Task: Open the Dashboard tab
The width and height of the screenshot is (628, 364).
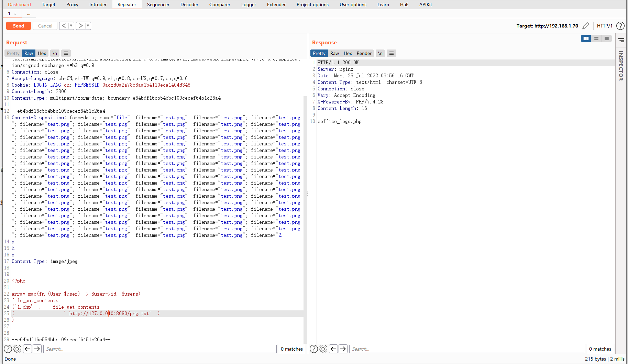Action: click(19, 4)
